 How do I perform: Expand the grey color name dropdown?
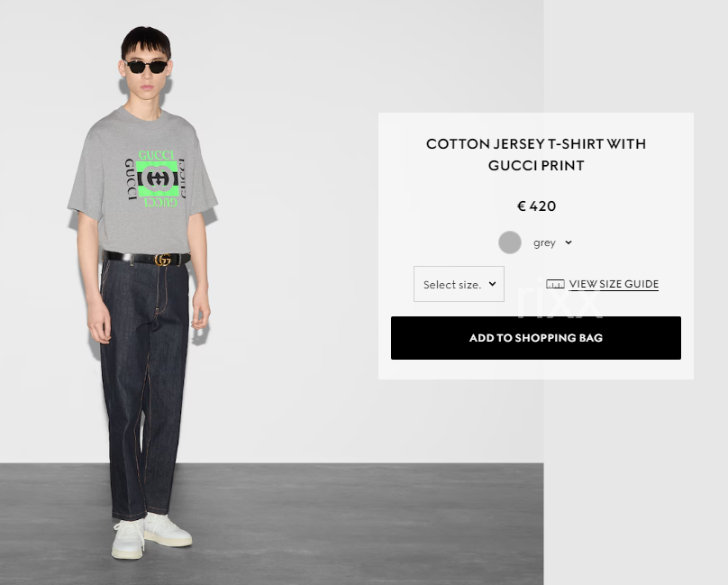click(552, 242)
